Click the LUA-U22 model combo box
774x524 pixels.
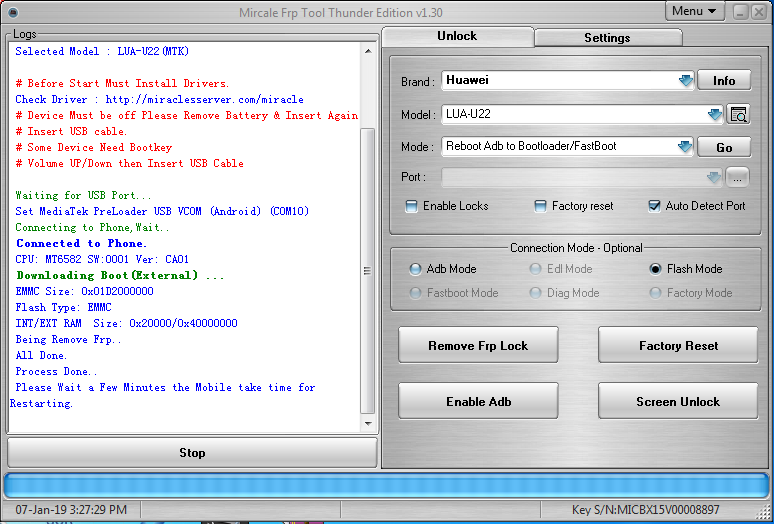(581, 114)
